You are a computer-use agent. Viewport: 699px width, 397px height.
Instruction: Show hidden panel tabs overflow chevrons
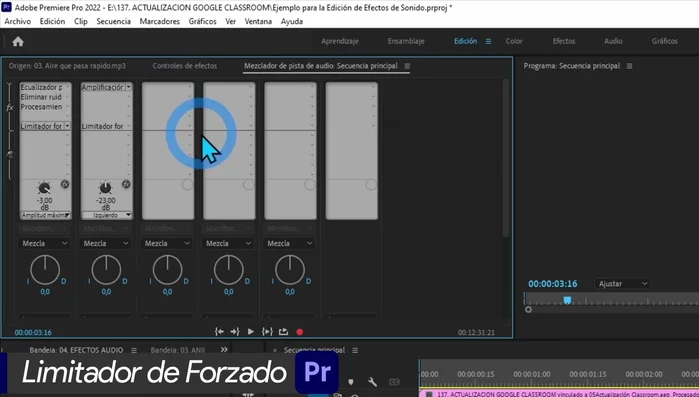tap(224, 350)
